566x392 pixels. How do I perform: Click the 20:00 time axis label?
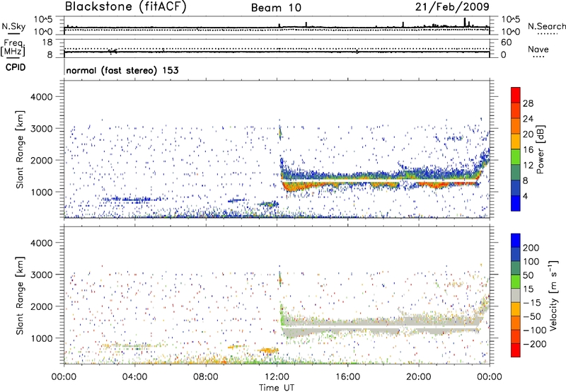click(418, 377)
